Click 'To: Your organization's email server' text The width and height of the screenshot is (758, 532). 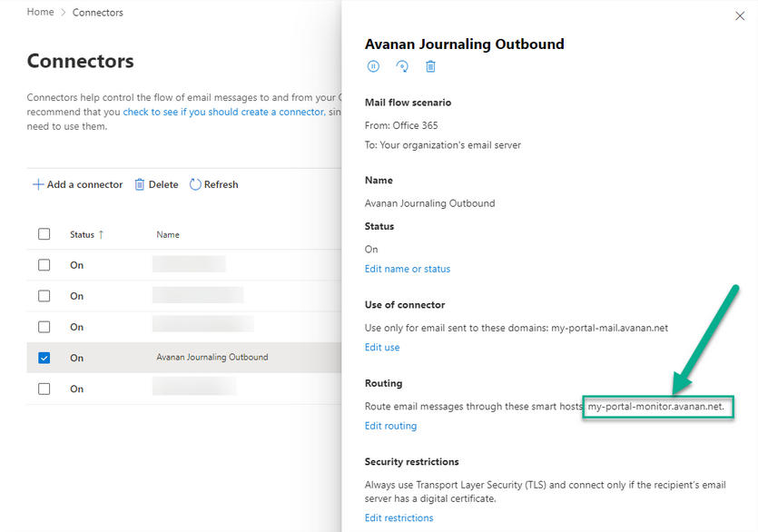point(443,145)
